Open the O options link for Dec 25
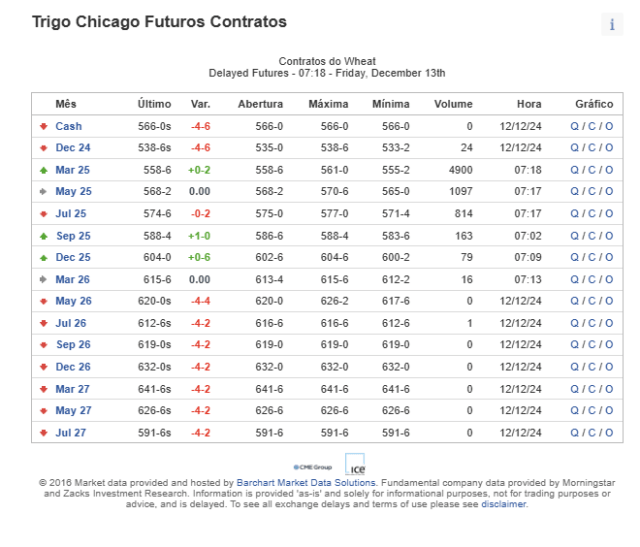 (609, 257)
